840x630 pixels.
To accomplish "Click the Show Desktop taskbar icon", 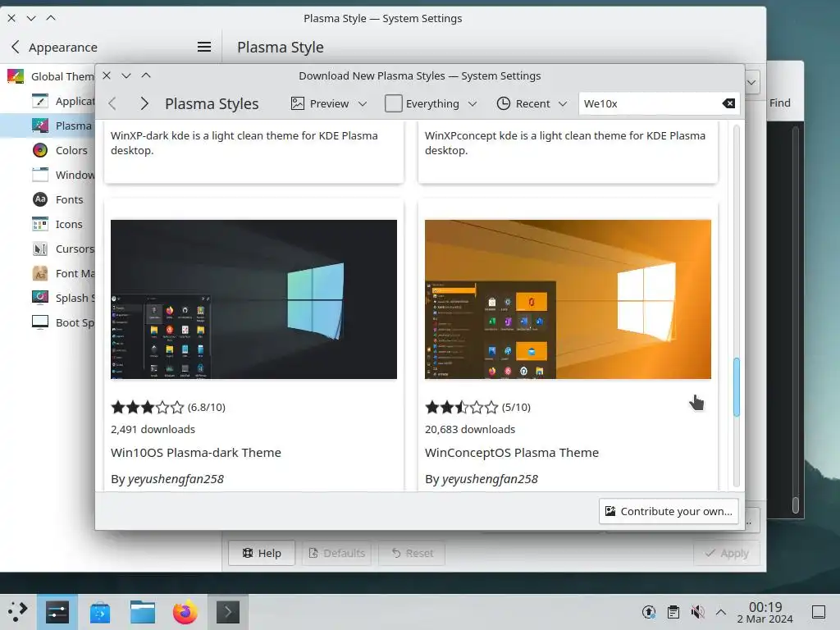I will click(x=819, y=612).
